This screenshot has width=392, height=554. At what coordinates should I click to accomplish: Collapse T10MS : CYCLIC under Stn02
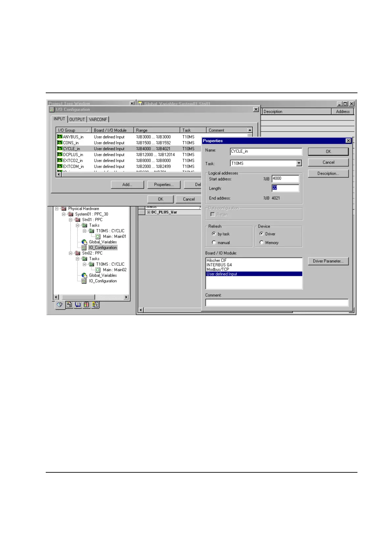[x=84, y=264]
